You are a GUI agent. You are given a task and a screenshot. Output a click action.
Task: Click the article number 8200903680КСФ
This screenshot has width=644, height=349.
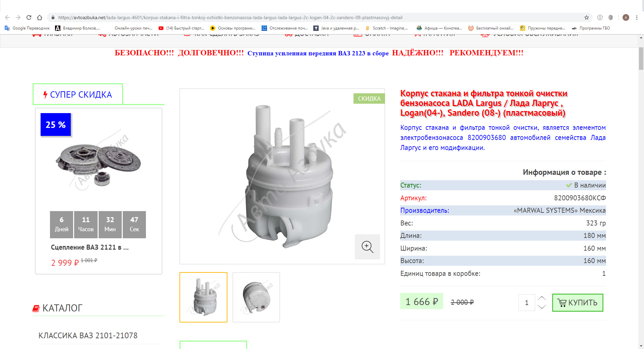pyautogui.click(x=580, y=198)
